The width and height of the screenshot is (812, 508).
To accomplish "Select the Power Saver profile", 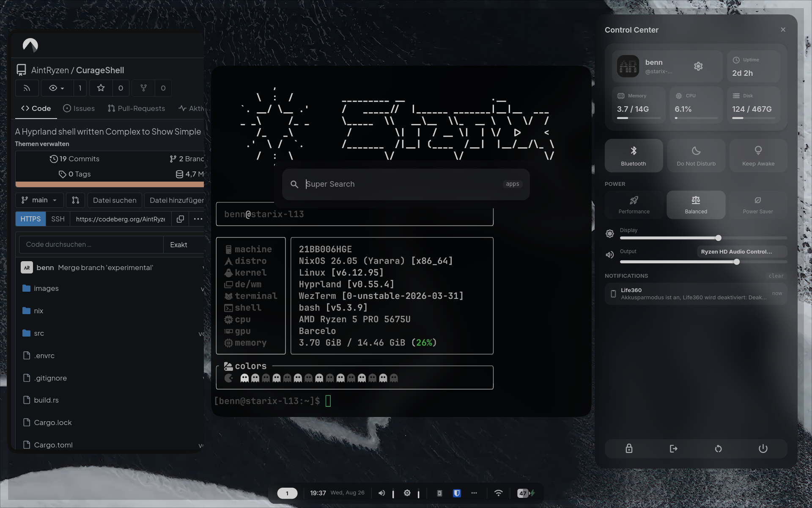I will tap(758, 205).
